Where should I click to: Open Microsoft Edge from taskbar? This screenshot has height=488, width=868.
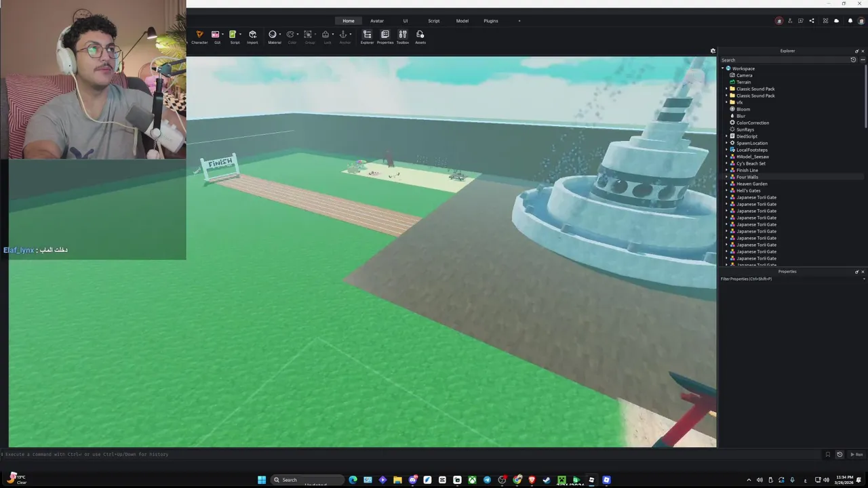[353, 480]
